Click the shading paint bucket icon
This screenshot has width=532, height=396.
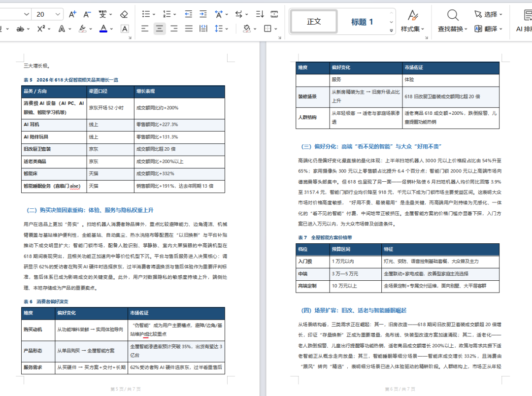247,29
